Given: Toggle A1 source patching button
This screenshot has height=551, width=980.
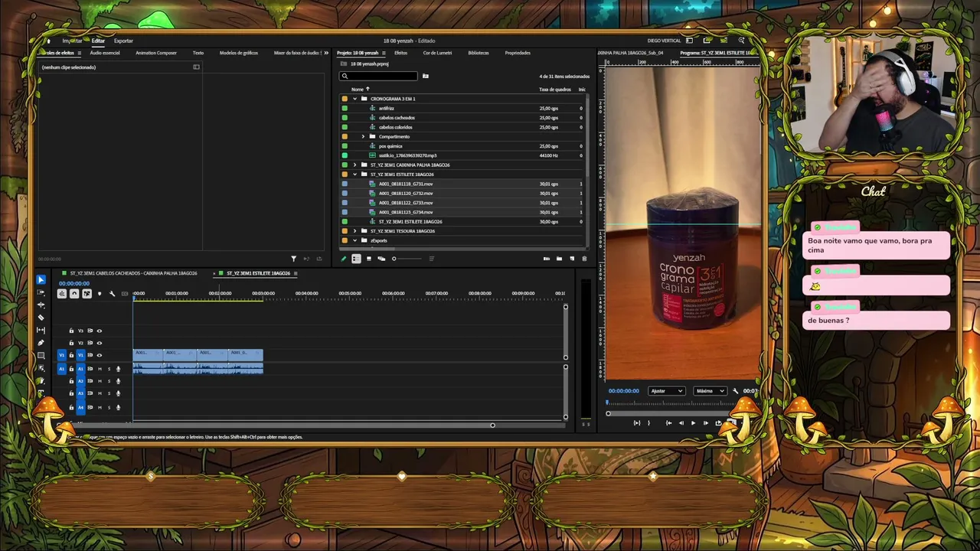Looking at the screenshot, I should [62, 369].
